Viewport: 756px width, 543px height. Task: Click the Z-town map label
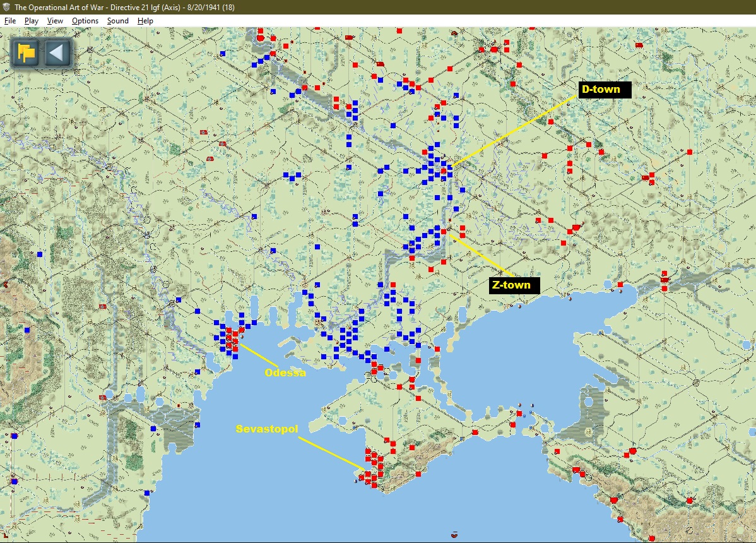[x=511, y=285]
